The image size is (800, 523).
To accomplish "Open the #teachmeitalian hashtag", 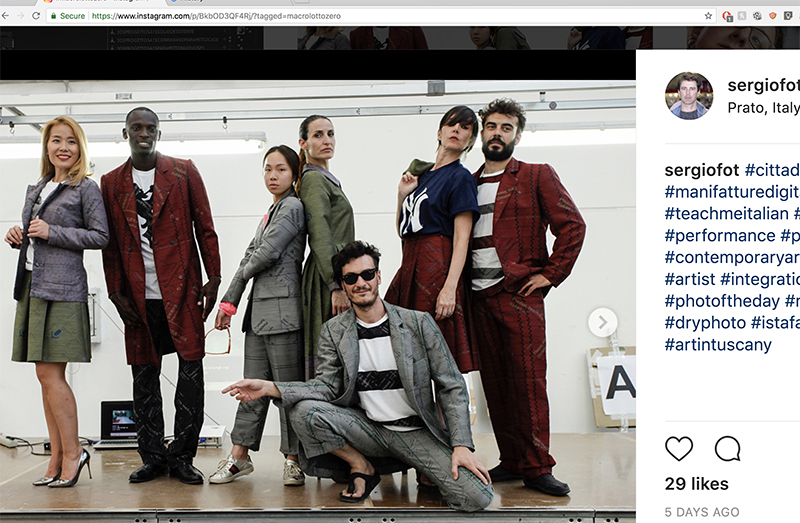I will click(726, 213).
